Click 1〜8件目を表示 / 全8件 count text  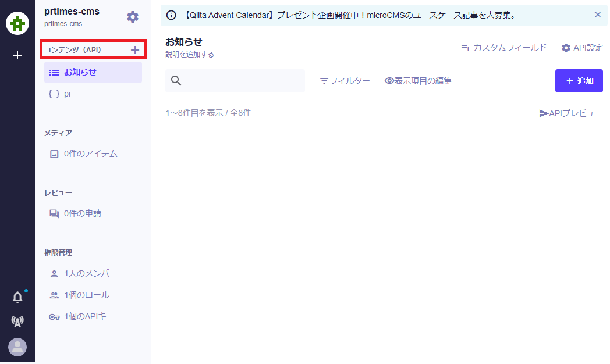pyautogui.click(x=208, y=113)
